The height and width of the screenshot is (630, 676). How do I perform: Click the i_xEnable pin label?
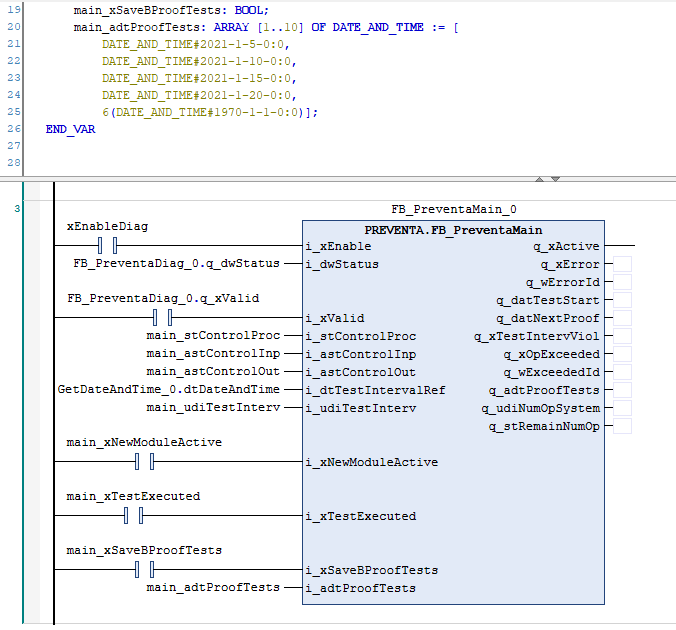tap(338, 246)
